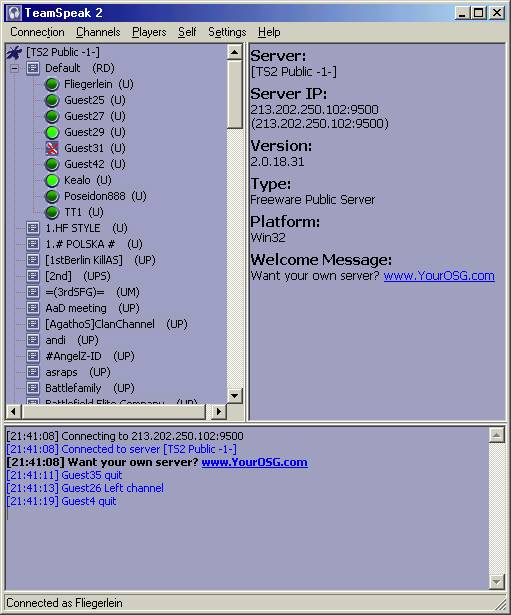Click the asraps channel icon
Image resolution: width=511 pixels, height=615 pixels.
point(33,372)
